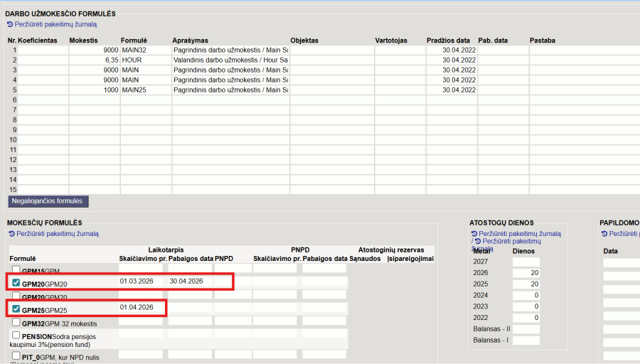The height and width of the screenshot is (364, 640).
Task: Click the MAIN25 formula cell in row 5
Action: [145, 90]
